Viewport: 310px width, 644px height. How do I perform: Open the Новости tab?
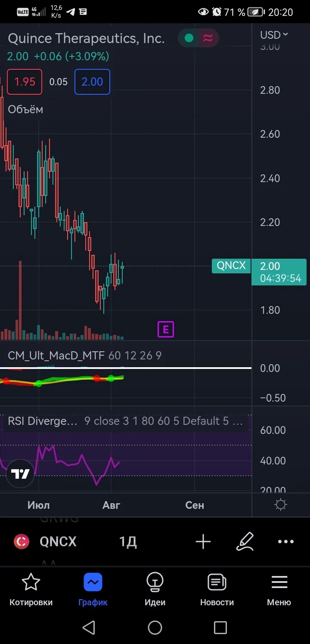(217, 590)
